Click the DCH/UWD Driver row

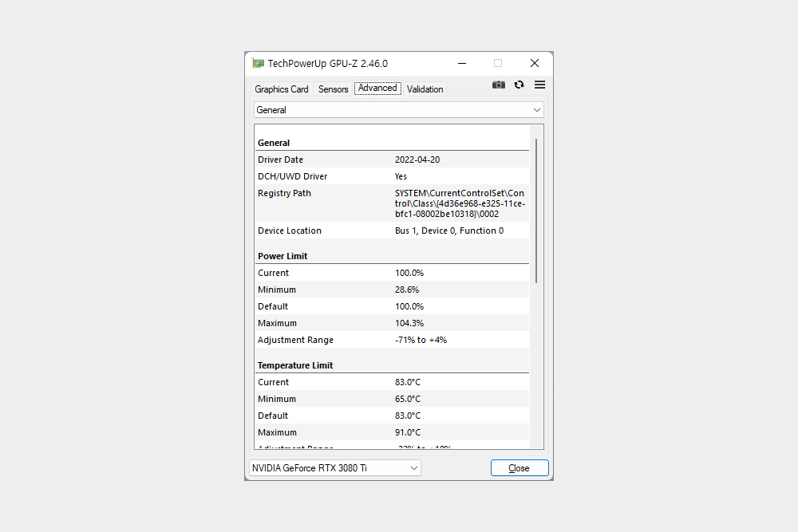coord(392,176)
